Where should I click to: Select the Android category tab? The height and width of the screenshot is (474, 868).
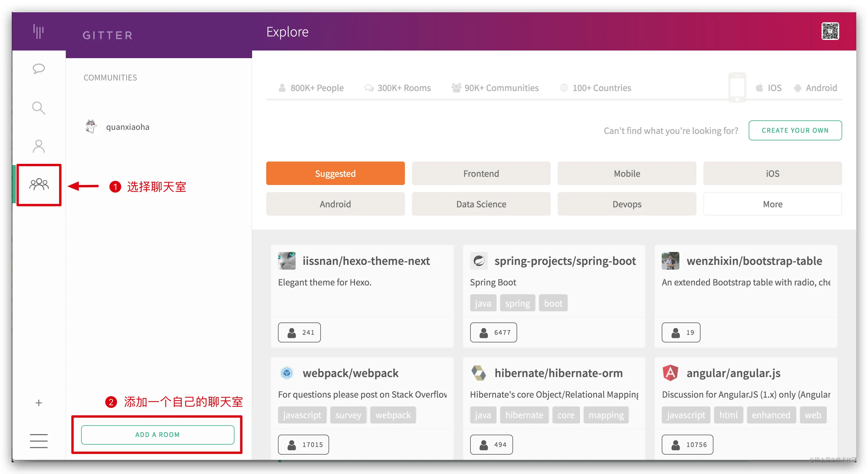point(335,204)
